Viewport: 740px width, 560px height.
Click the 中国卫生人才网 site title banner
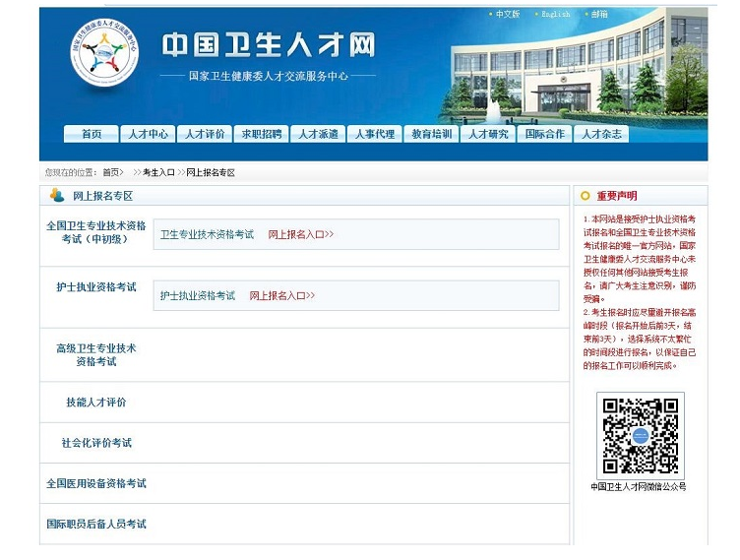click(x=269, y=45)
